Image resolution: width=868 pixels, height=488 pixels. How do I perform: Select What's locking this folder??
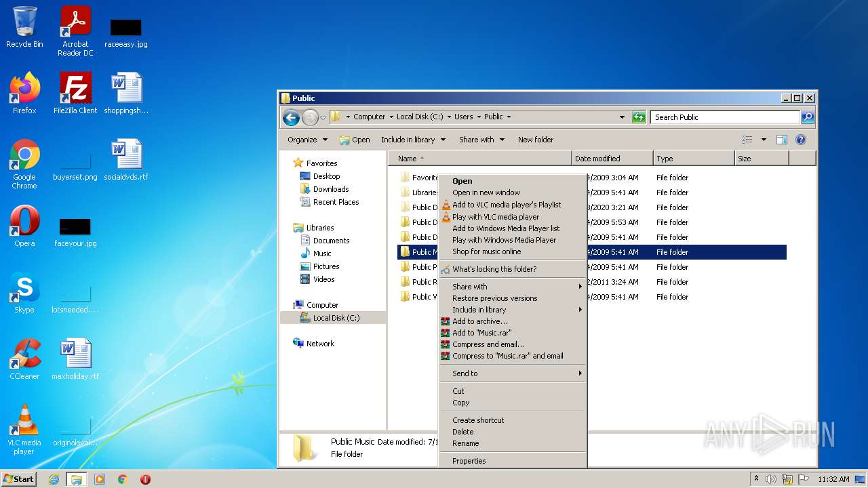point(512,269)
